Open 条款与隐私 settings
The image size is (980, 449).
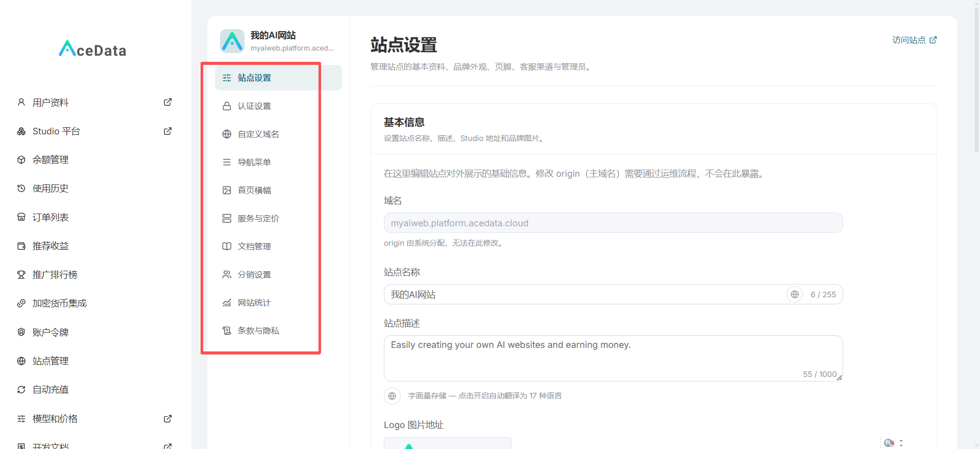point(278,330)
